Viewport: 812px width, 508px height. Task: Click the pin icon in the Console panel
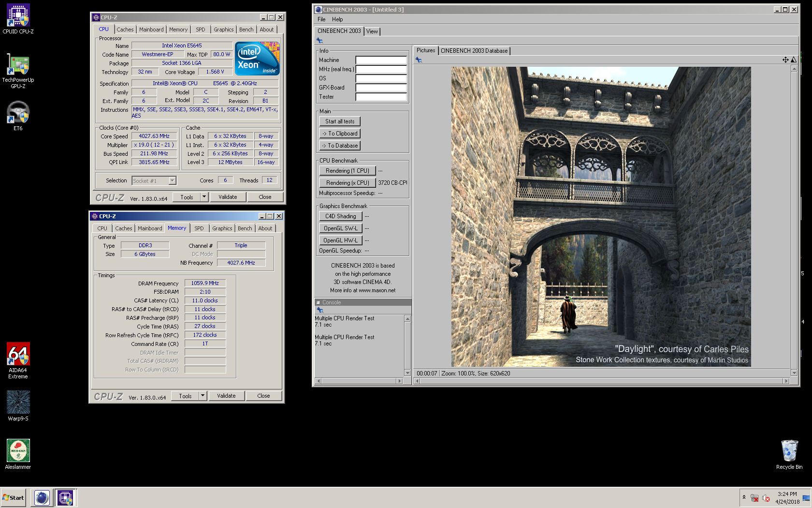click(319, 310)
